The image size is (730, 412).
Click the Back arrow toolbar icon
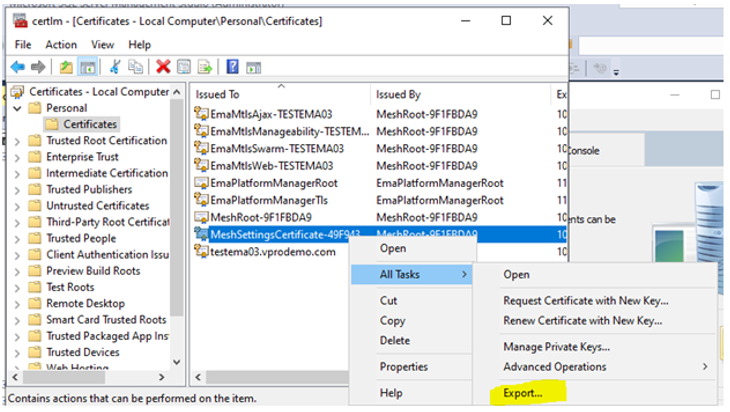18,67
